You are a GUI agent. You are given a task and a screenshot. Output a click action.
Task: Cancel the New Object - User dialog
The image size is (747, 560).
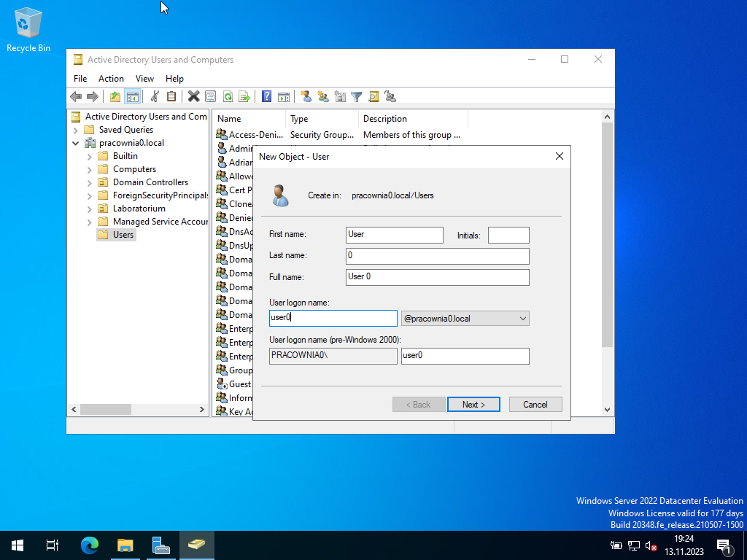(x=535, y=405)
